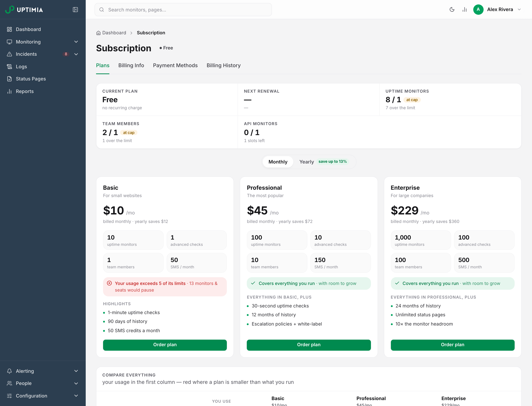532x406 pixels.
Task: Go to Dashboard breadcrumb link
Action: click(x=114, y=33)
